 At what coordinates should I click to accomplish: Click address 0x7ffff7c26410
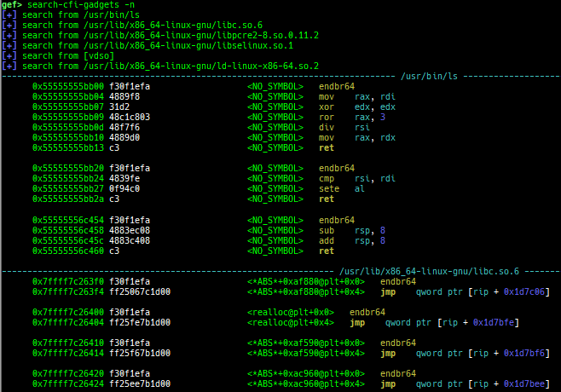click(x=68, y=343)
